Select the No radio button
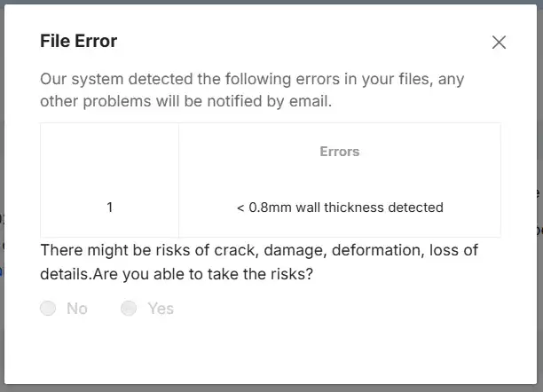543x392 pixels. [x=48, y=309]
